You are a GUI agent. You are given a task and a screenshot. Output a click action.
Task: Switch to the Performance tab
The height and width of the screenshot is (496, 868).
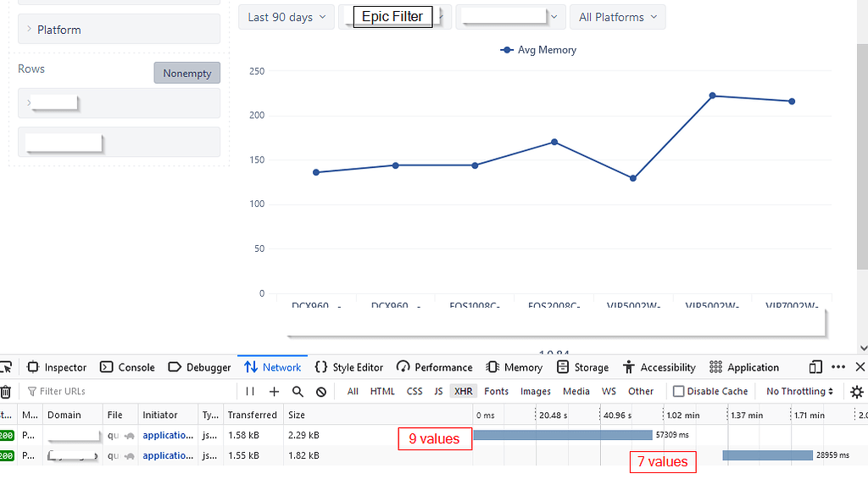click(434, 366)
